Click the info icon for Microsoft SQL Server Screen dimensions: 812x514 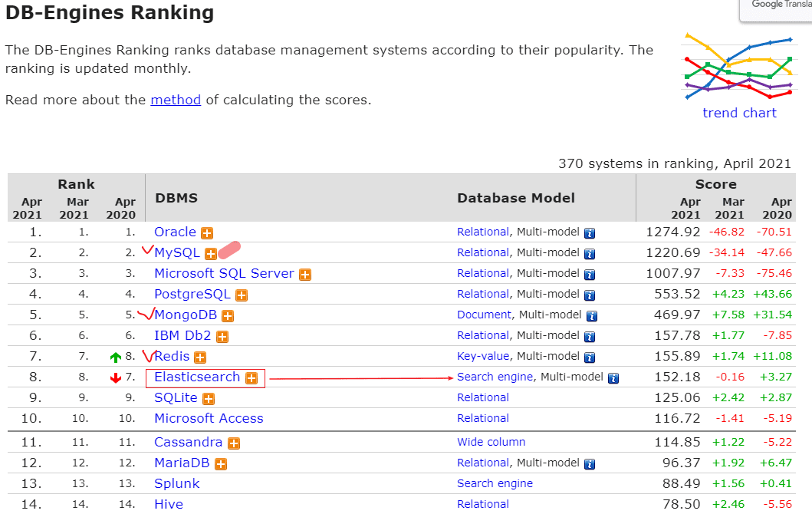(590, 274)
